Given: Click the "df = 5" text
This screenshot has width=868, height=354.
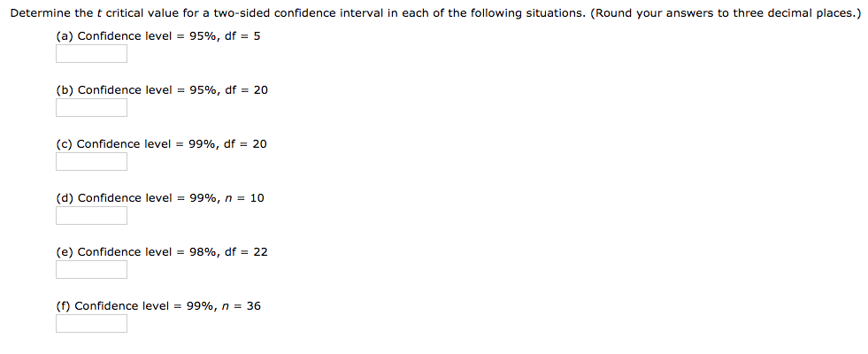Looking at the screenshot, I should (x=243, y=36).
